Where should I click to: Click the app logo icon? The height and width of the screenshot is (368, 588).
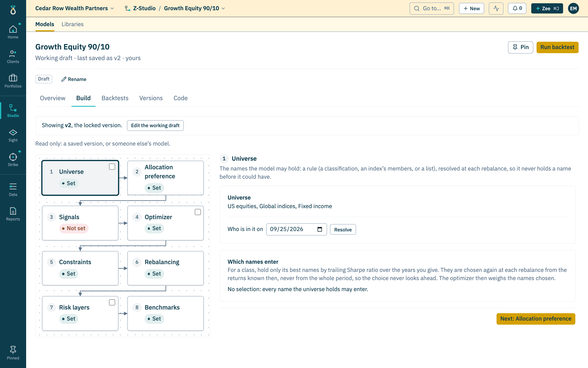pyautogui.click(x=13, y=10)
